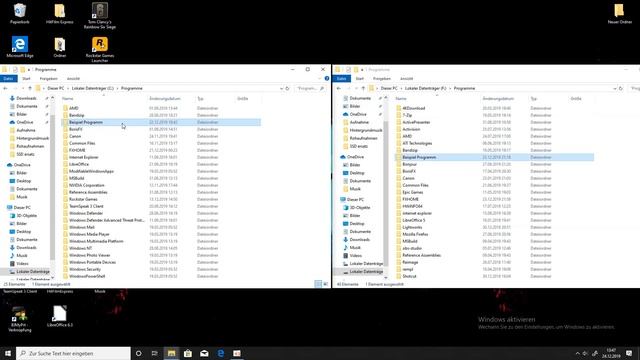Select the 'TeamSpeak 3 Client' folder row

[161, 206]
